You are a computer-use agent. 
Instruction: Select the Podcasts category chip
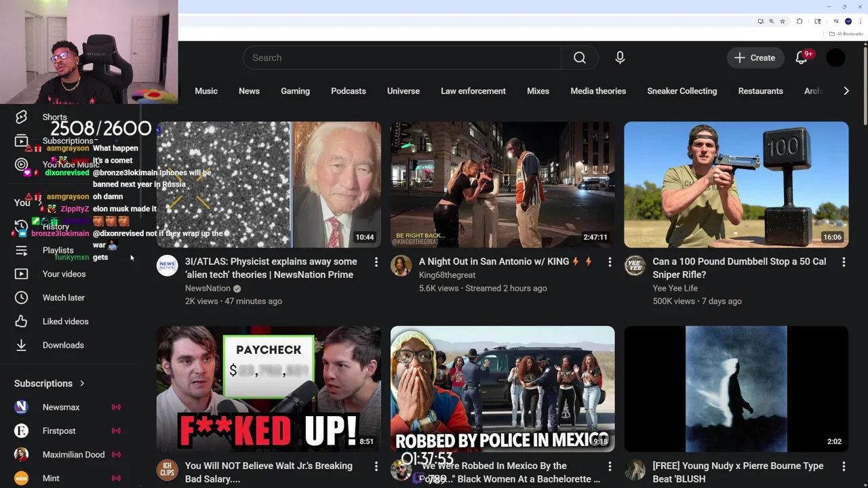349,91
